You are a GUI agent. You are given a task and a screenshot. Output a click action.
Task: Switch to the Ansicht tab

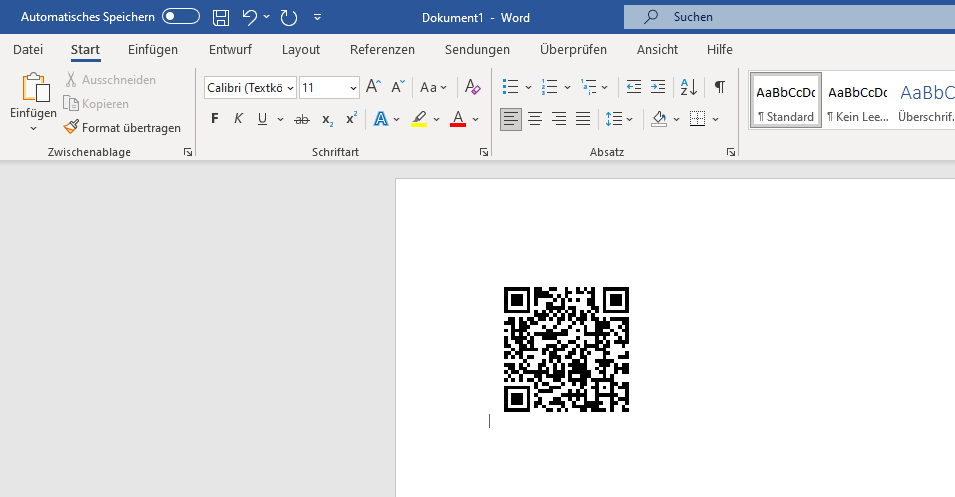pyautogui.click(x=657, y=50)
